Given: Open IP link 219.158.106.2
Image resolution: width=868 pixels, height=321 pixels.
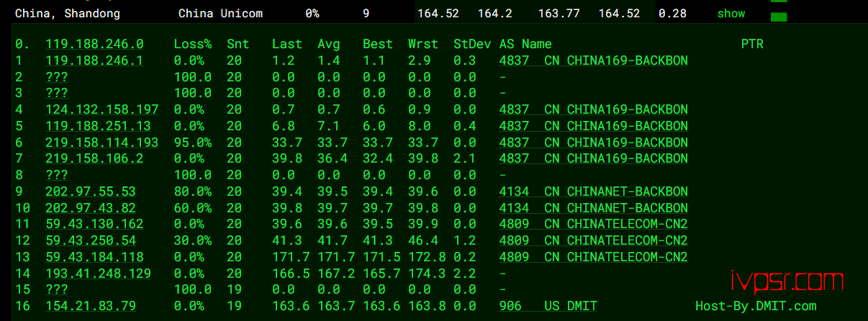Looking at the screenshot, I should 94,158.
